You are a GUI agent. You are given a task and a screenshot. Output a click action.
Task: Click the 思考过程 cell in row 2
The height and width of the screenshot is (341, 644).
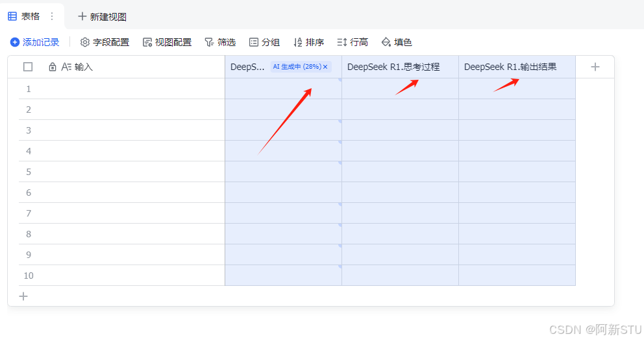(x=400, y=110)
